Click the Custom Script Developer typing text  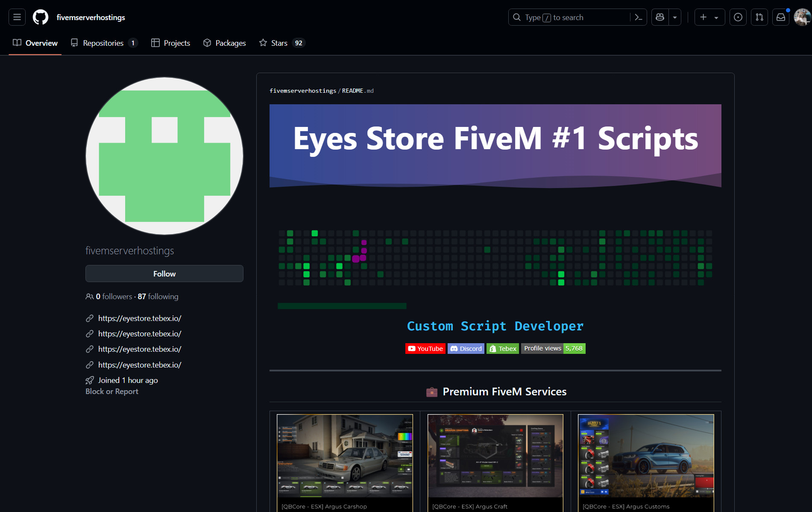pyautogui.click(x=495, y=326)
